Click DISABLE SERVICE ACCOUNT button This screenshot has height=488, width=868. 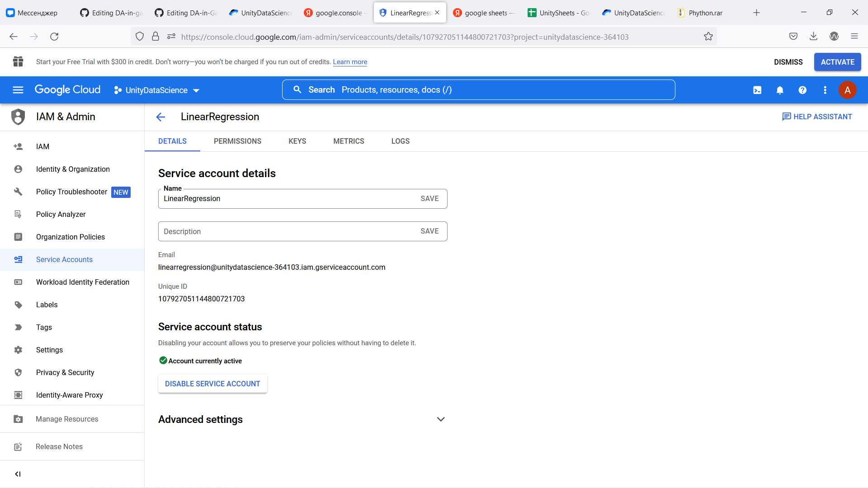coord(212,384)
